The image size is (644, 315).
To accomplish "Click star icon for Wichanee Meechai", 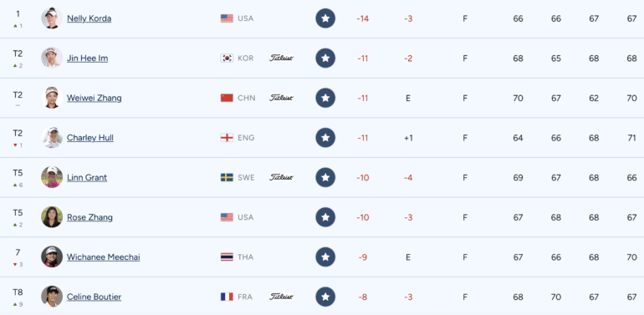I will pos(325,257).
